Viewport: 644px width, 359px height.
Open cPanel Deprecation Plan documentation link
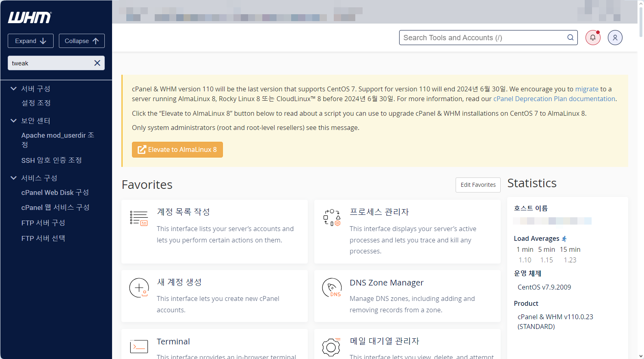[554, 99]
